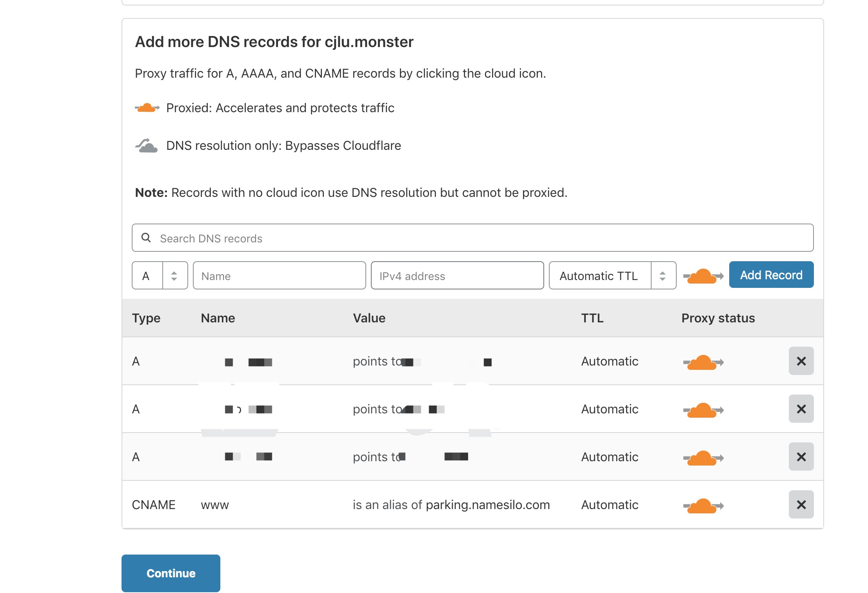
Task: Delete the www CNAME record
Action: click(x=801, y=504)
